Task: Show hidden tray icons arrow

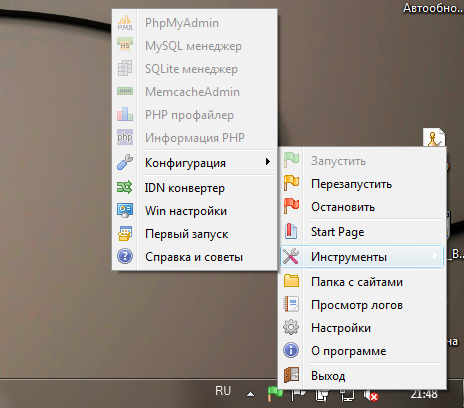Action: [x=250, y=394]
